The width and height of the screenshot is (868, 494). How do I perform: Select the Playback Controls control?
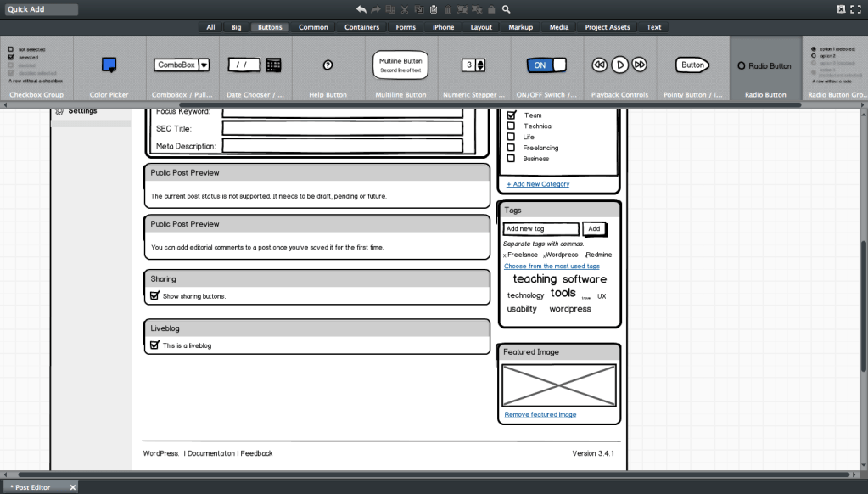[x=619, y=65]
